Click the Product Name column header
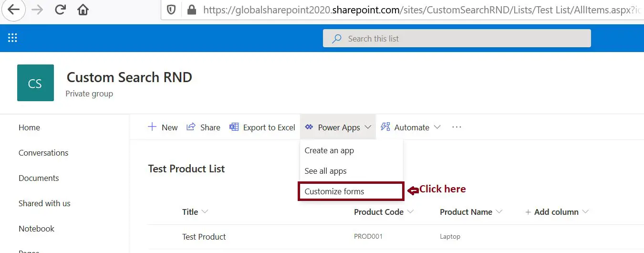644x253 pixels. (x=466, y=212)
